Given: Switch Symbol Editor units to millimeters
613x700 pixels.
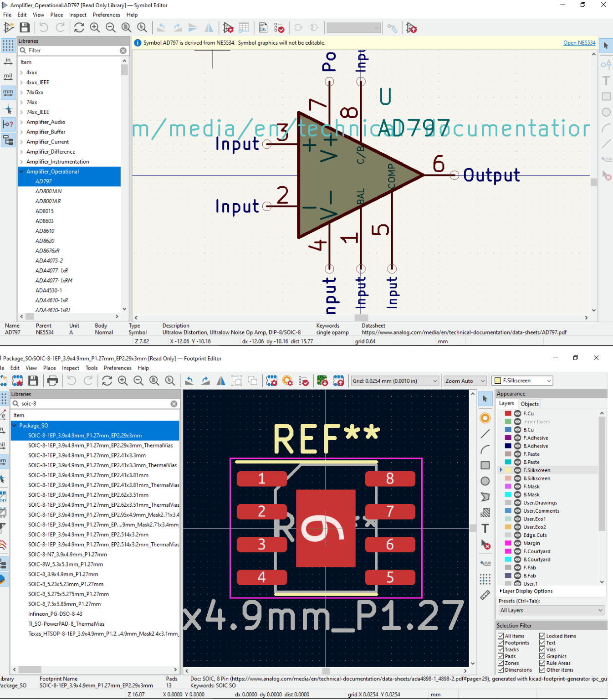Looking at the screenshot, I should [8, 93].
